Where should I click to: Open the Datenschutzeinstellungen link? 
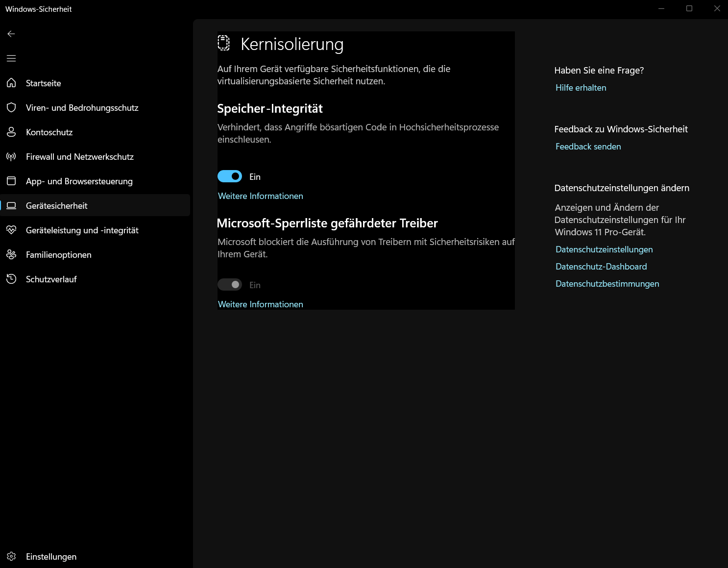pos(604,249)
